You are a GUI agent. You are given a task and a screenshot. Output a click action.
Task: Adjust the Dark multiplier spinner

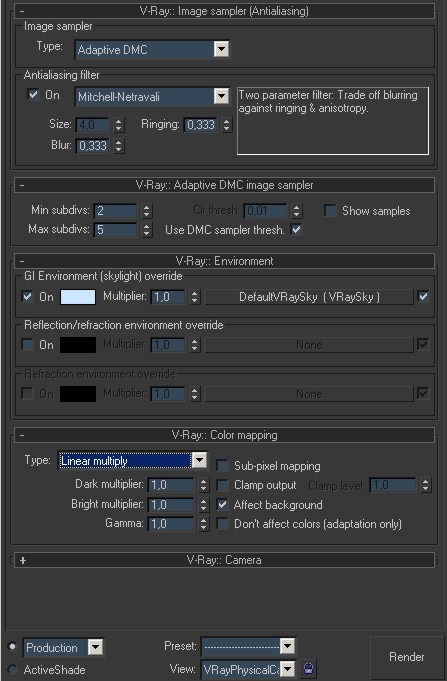[x=203, y=485]
